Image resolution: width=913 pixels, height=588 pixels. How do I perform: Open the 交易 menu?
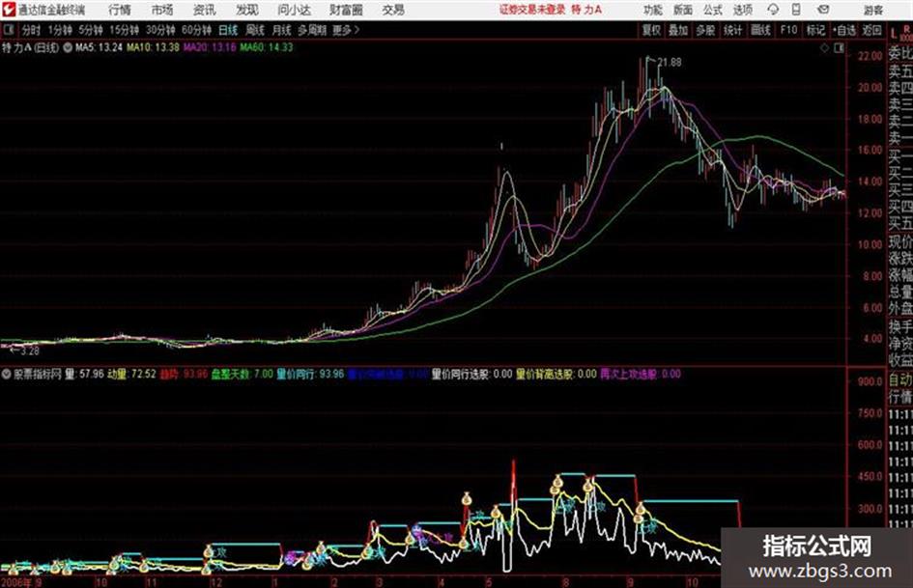(393, 10)
